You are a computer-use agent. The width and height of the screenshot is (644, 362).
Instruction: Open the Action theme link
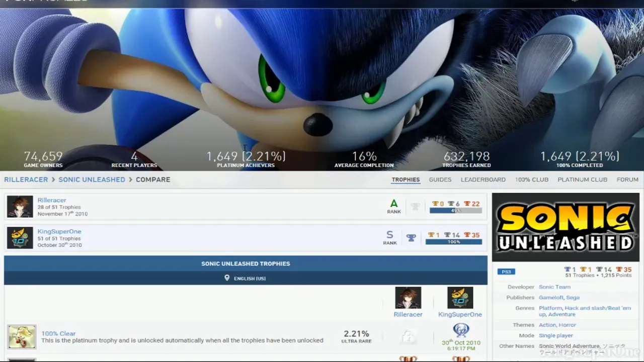coord(547,325)
